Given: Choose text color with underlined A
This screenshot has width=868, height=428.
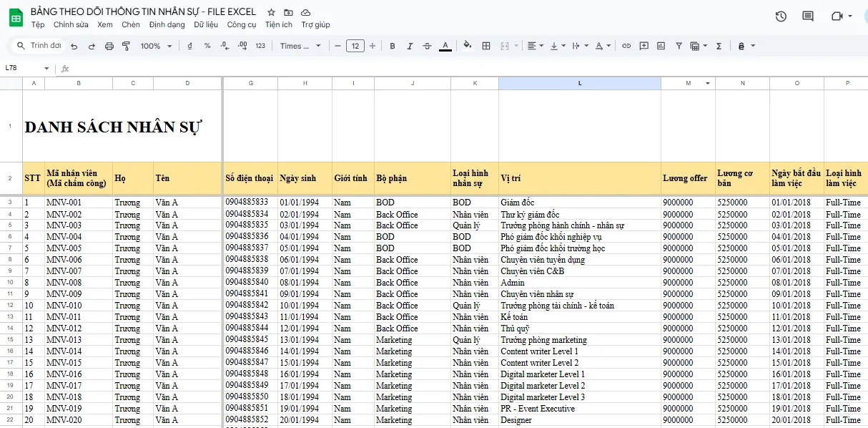Looking at the screenshot, I should coord(445,46).
